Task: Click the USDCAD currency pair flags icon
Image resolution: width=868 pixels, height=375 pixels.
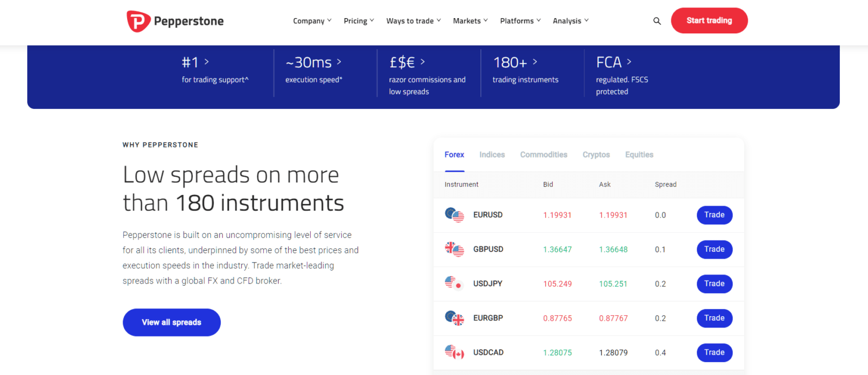Action: coord(454,352)
